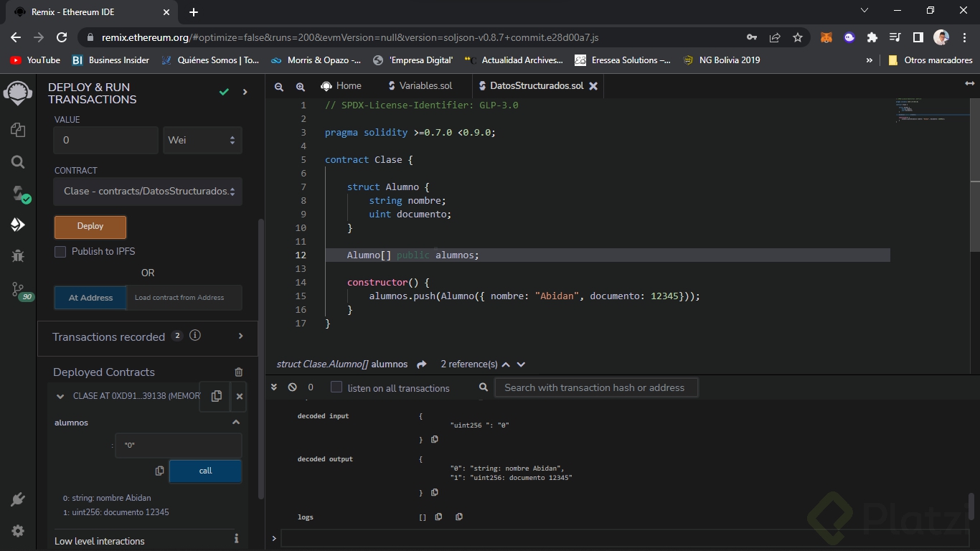The width and height of the screenshot is (980, 551).
Task: Click the blue call button
Action: pyautogui.click(x=205, y=471)
